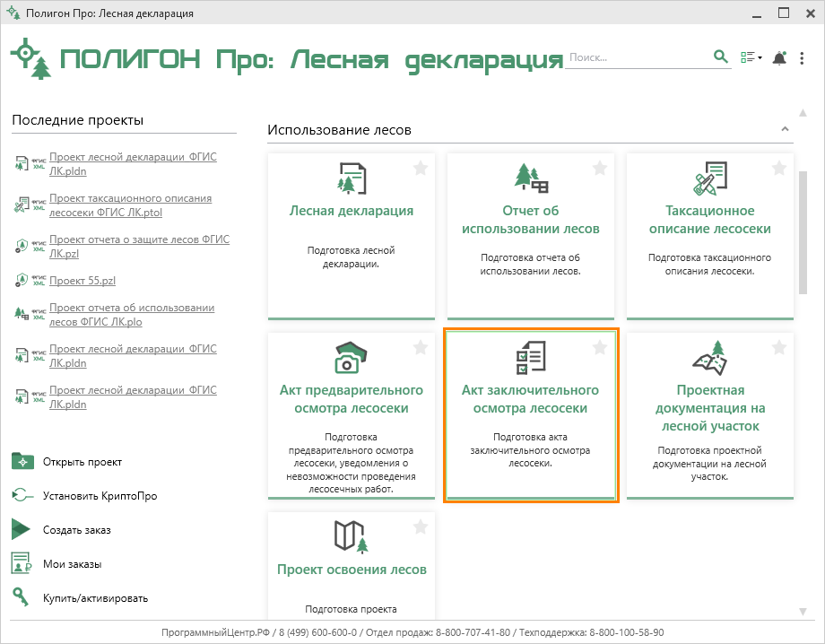Screen dimensions: 825x644
Task: Open the Отчет об использовании лесов card icon
Action: coord(531,178)
